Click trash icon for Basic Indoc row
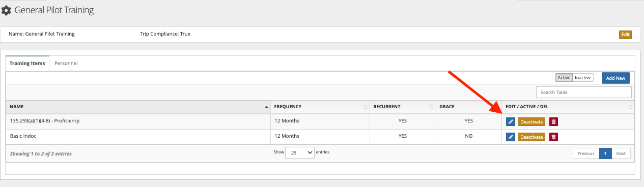The width and height of the screenshot is (644, 187). pos(554,137)
